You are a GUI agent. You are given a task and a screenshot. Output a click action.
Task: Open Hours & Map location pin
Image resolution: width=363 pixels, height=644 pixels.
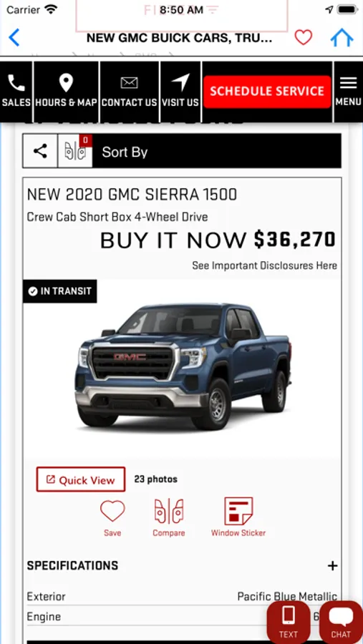pos(66,91)
